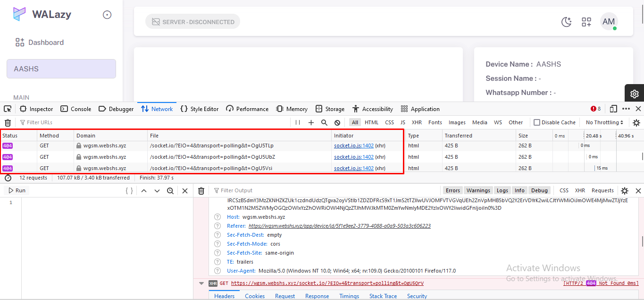Toggle dark mode moon icon
This screenshot has width=644, height=300.
tap(566, 22)
